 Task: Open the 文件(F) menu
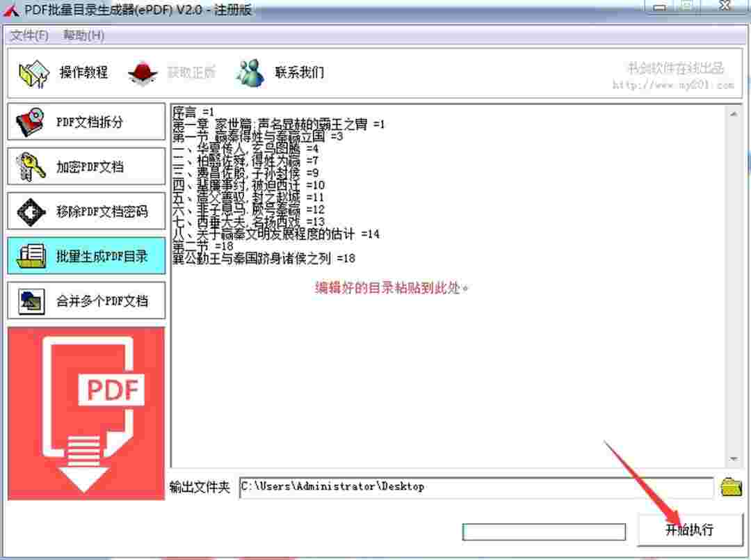pyautogui.click(x=28, y=35)
